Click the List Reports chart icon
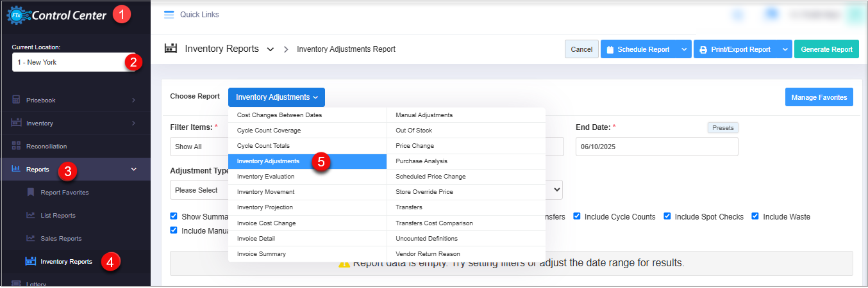 (31, 215)
